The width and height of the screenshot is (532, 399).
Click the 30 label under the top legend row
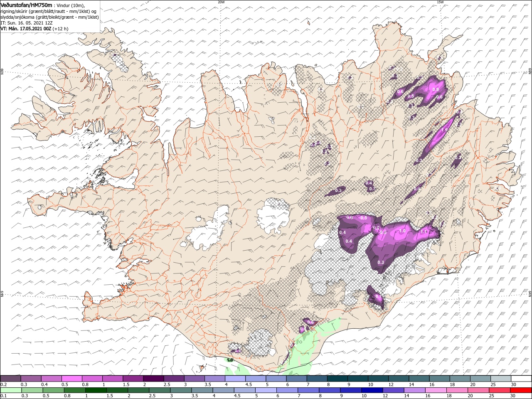(x=514, y=384)
